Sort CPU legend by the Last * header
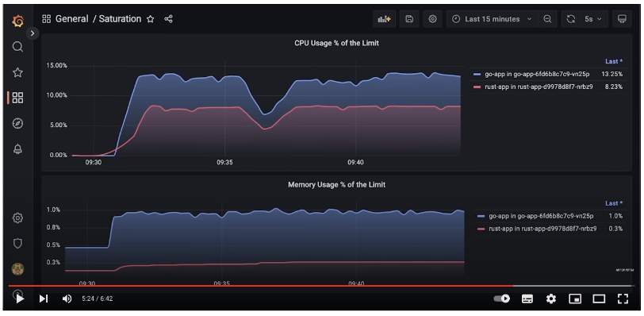The image size is (644, 316). point(614,61)
